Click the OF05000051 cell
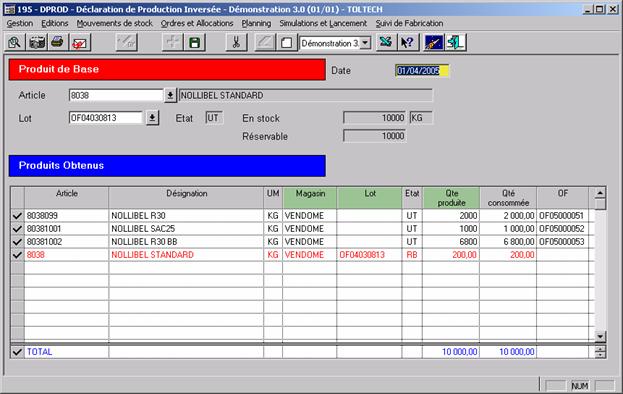Screen dimensions: 623x394 click(563, 216)
